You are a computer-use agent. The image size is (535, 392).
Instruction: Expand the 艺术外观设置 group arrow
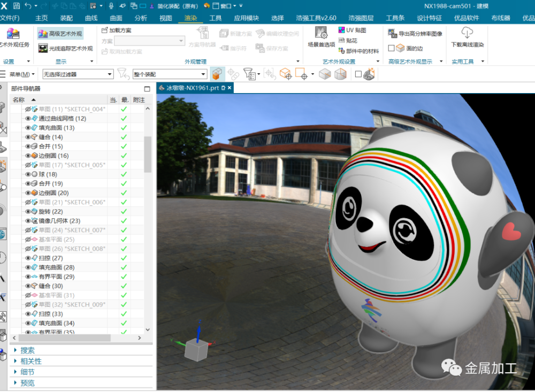tap(378, 62)
